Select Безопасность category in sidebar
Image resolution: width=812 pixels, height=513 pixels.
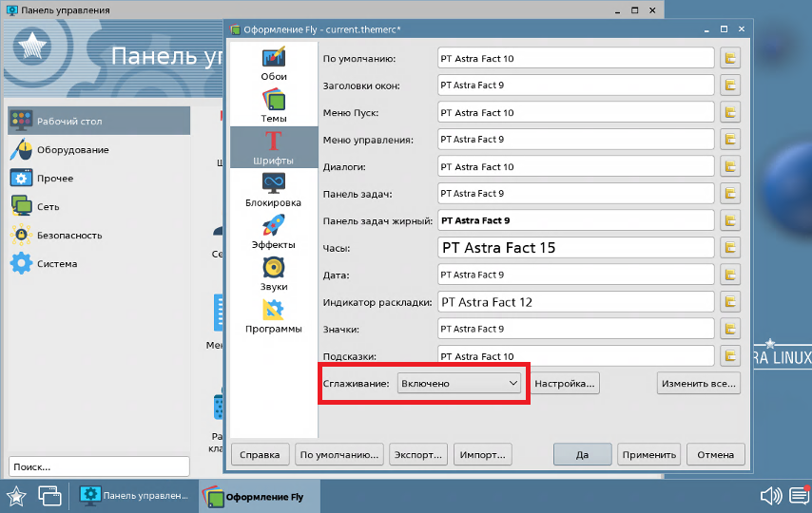pos(69,236)
